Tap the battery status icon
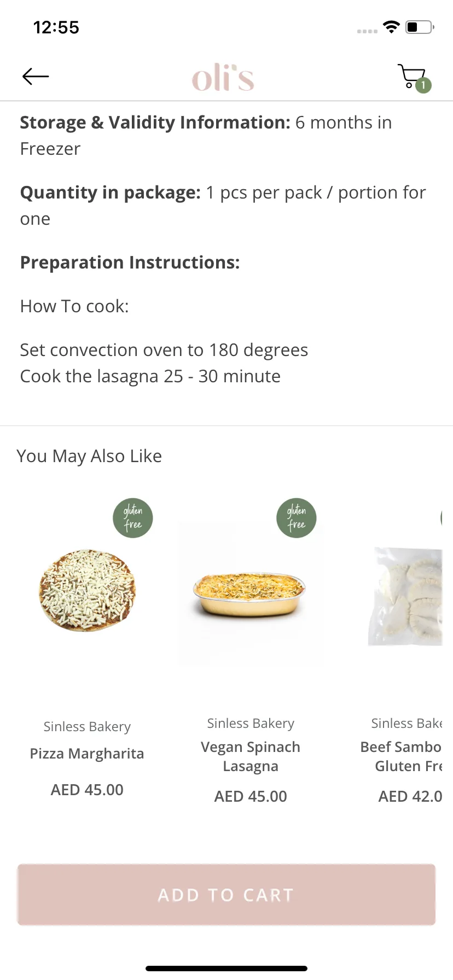Viewport: 453px width, 980px height. [x=420, y=27]
